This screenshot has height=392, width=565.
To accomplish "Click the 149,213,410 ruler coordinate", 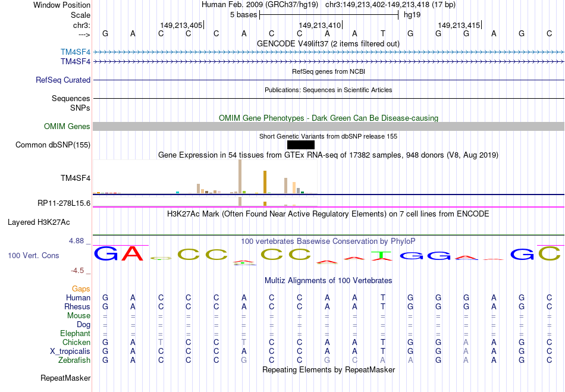I will point(319,25).
